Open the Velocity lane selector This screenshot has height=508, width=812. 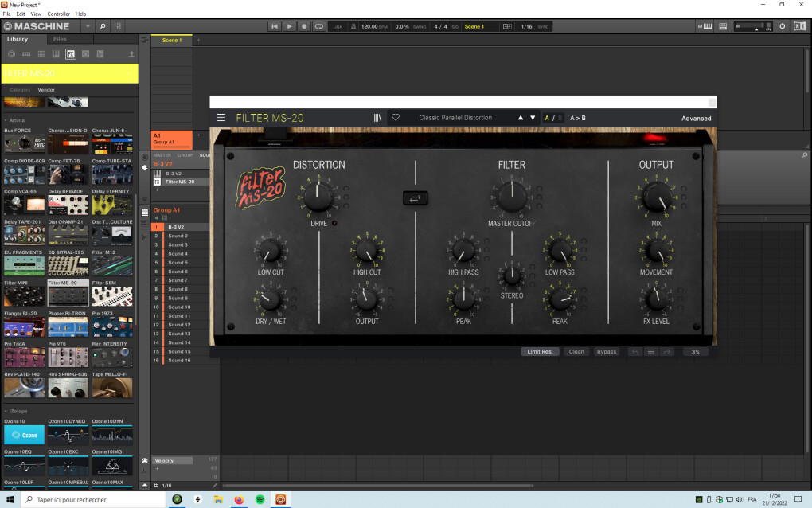click(x=173, y=461)
